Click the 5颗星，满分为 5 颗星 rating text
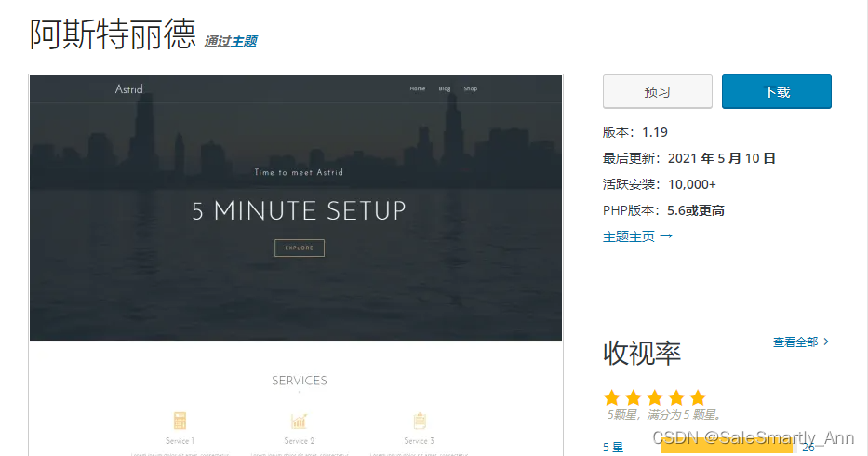The height and width of the screenshot is (456, 868). tap(663, 415)
